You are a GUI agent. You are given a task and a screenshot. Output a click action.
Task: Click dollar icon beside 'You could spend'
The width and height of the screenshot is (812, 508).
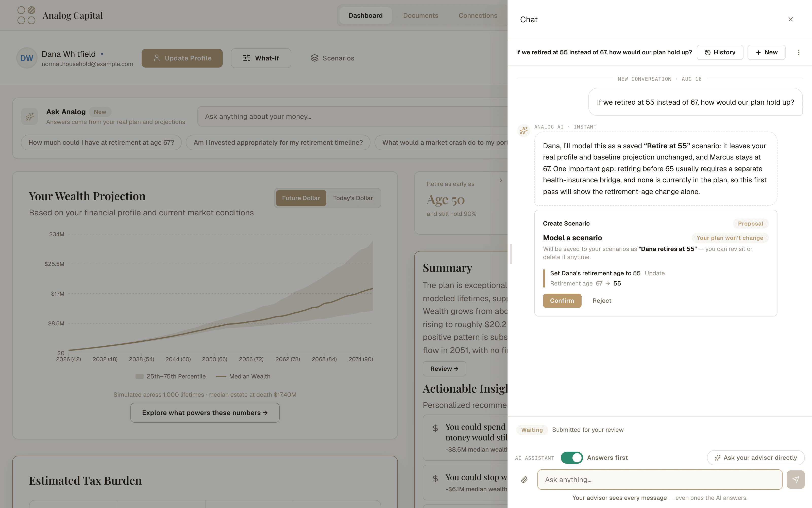click(x=435, y=428)
